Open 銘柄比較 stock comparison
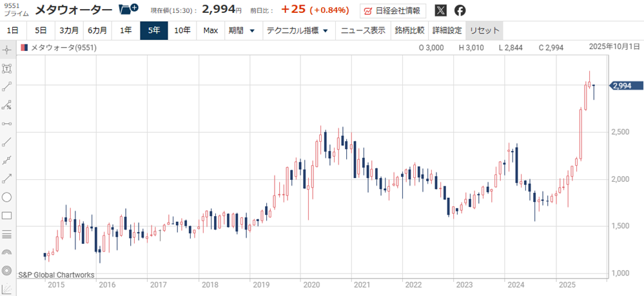Image resolution: width=644 pixels, height=296 pixels. tap(409, 30)
